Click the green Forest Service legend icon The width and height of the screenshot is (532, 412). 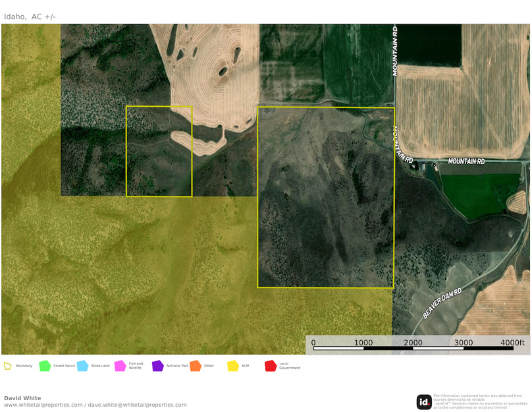pos(45,366)
